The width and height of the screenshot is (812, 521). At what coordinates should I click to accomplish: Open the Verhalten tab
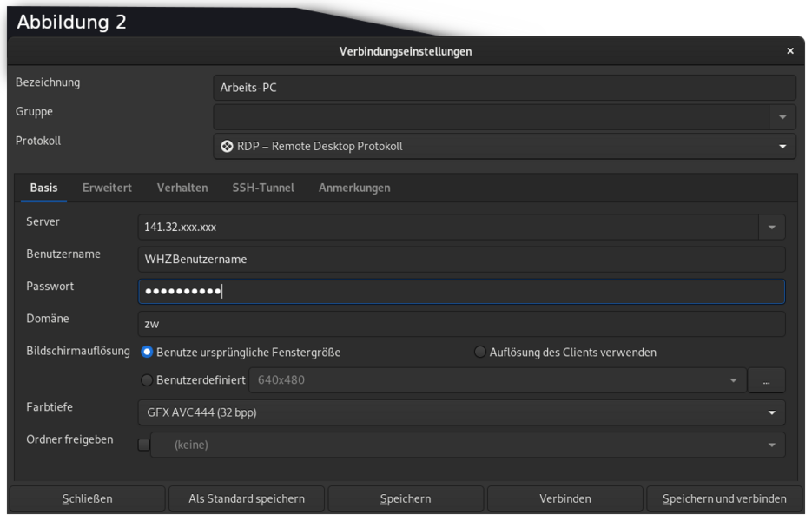click(182, 188)
